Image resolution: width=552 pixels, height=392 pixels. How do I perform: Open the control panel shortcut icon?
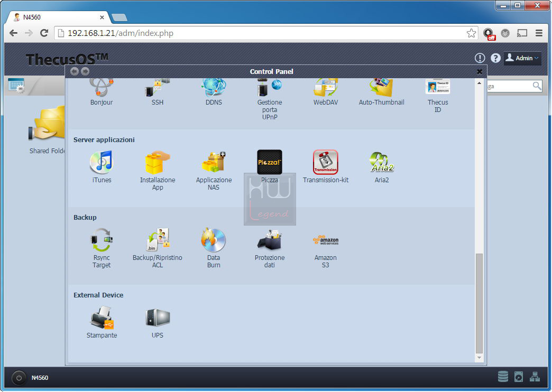(16, 86)
